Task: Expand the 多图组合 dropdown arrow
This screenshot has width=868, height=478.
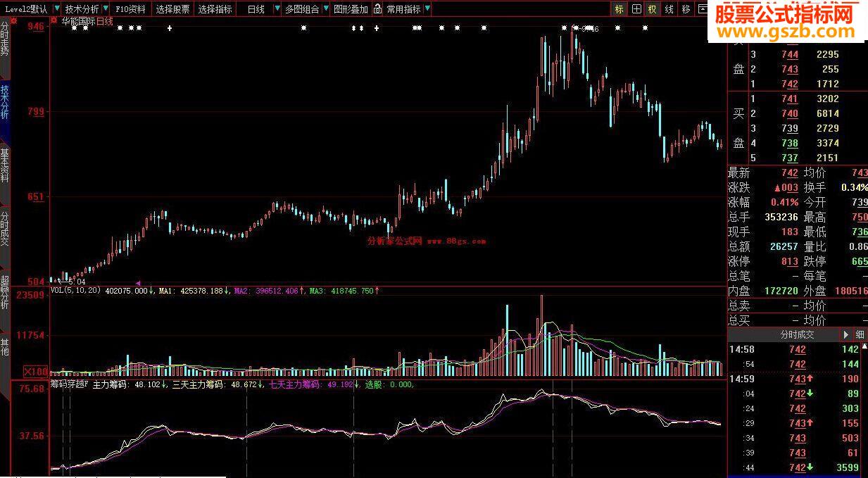Action: (325, 9)
